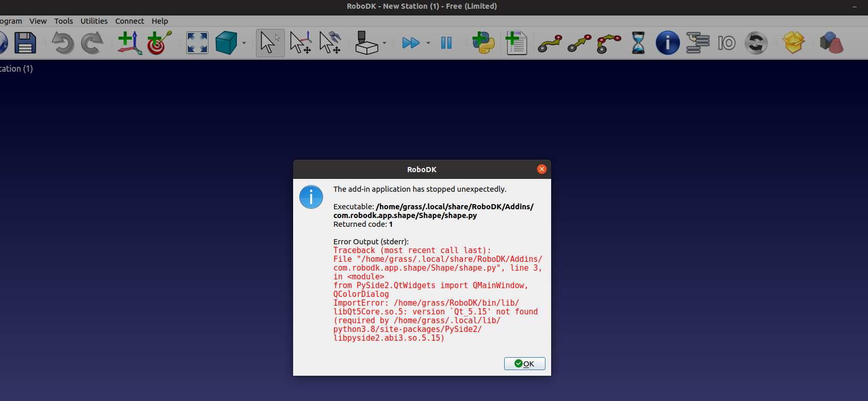Toggle simulation pause button
Image resolution: width=868 pixels, height=401 pixels.
click(446, 43)
